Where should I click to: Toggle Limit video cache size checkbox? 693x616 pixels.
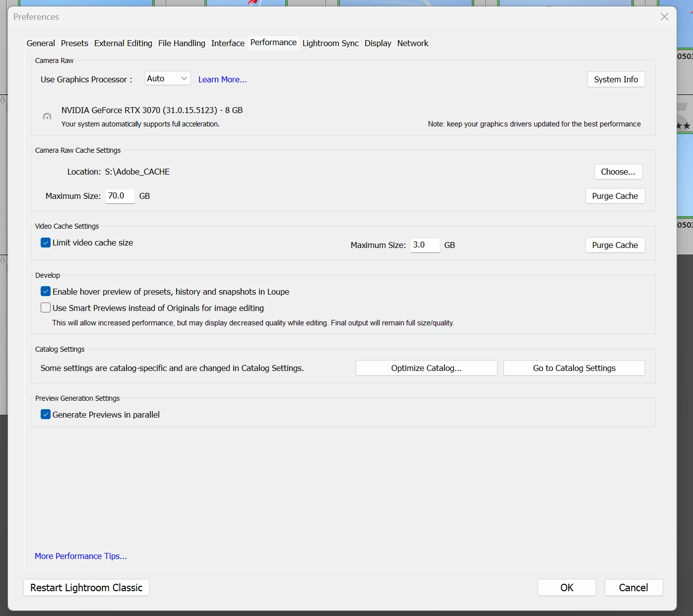pos(46,243)
